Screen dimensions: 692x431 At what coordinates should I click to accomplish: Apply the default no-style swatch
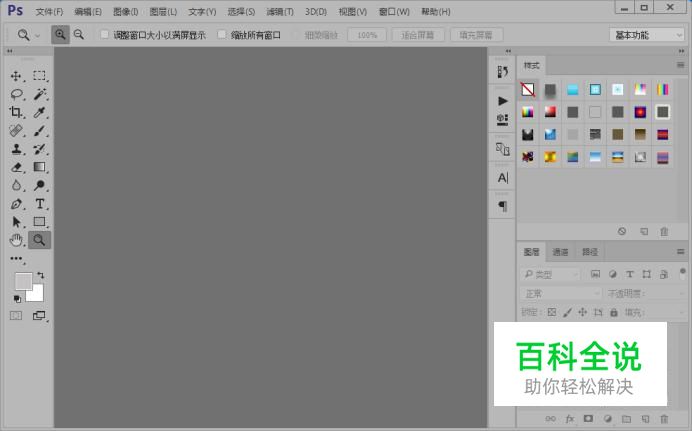528,90
